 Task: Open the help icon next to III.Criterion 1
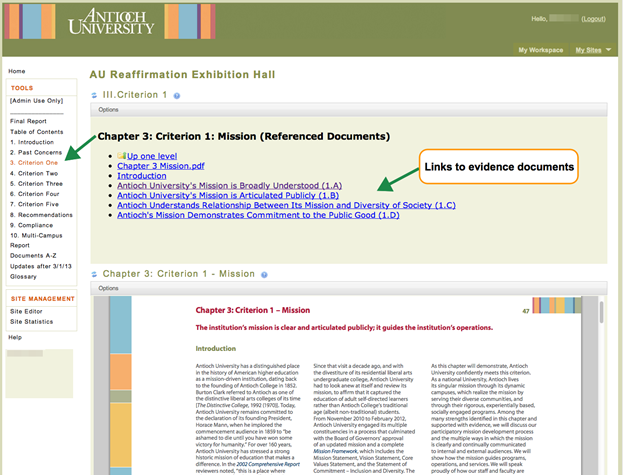[177, 96]
